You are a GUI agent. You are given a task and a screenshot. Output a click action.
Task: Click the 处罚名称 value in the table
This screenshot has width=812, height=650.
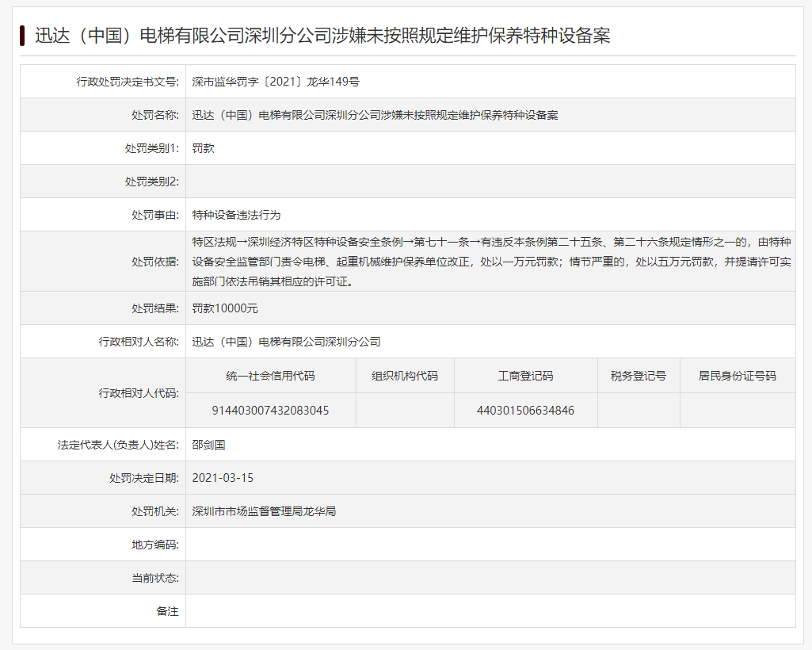tap(375, 115)
